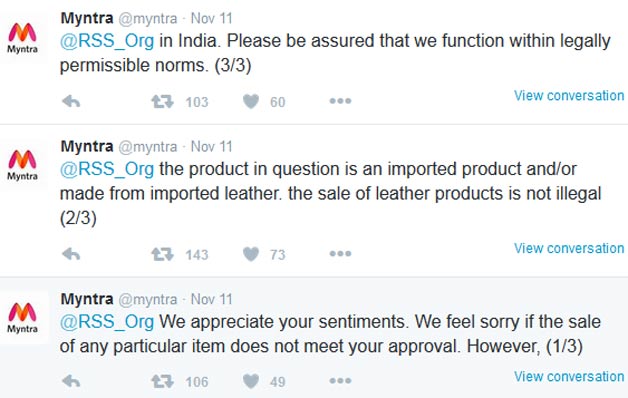This screenshot has height=398, width=628.
Task: Retweet the tweet with 143 retweets
Action: pos(162,254)
